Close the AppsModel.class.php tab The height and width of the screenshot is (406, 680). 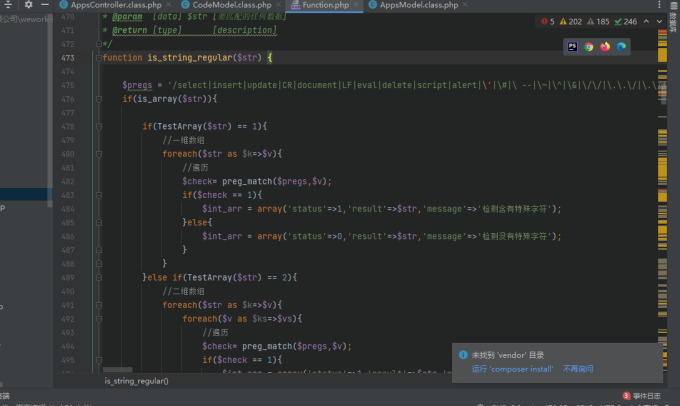pos(465,5)
